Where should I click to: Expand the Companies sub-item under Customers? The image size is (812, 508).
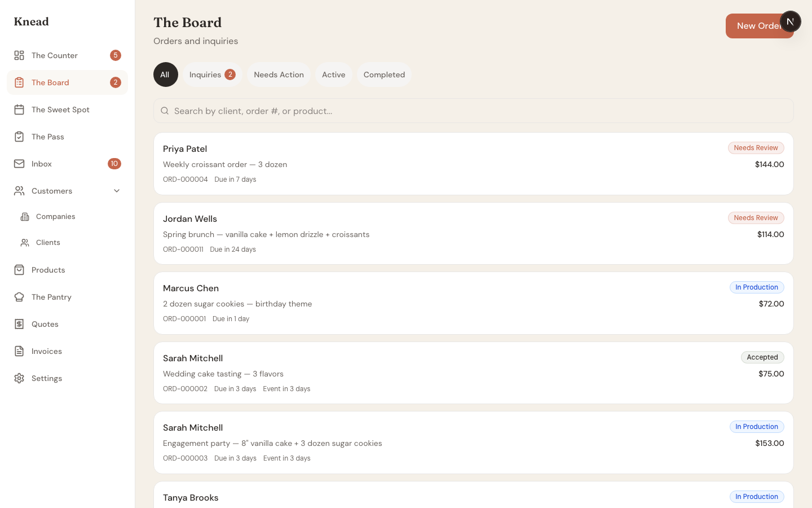(x=55, y=216)
